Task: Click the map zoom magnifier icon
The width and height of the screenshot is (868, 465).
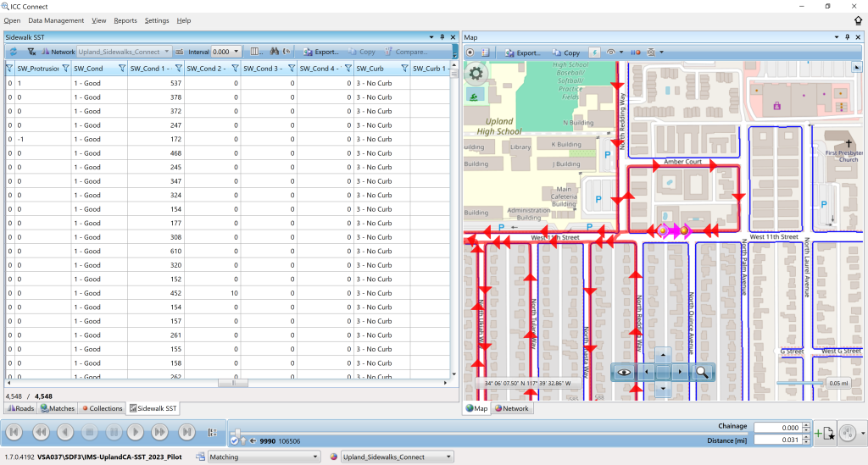Action: tap(703, 371)
